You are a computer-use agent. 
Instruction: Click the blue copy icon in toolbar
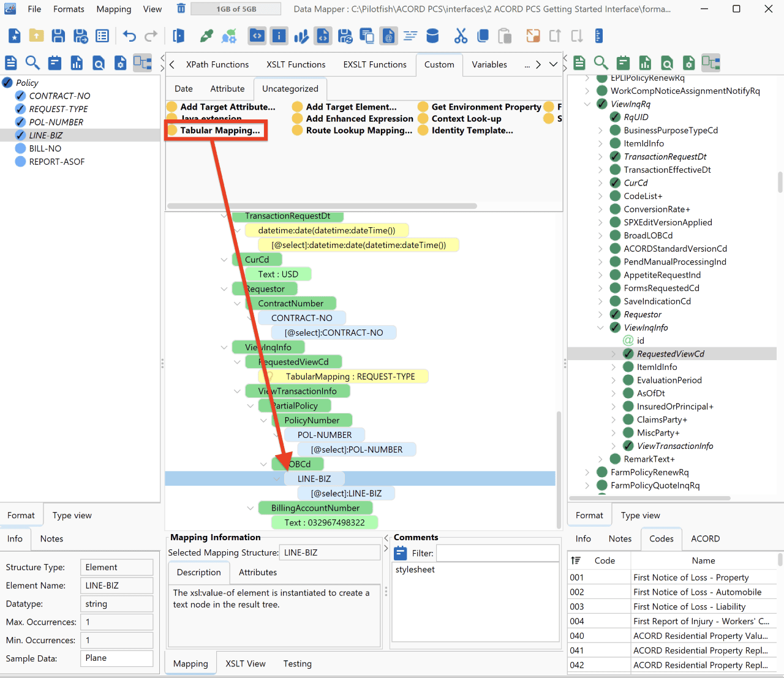483,36
